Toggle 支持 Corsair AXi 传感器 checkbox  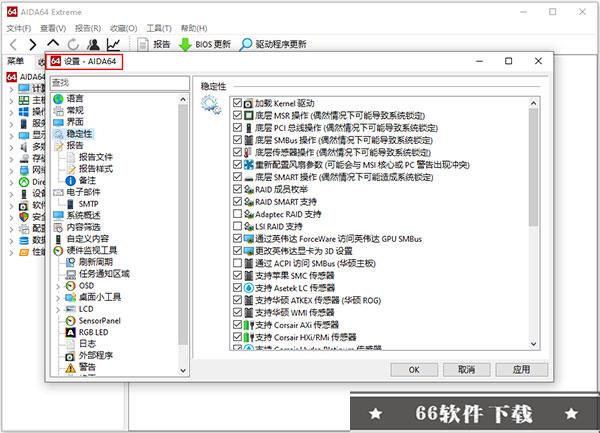click(x=237, y=325)
